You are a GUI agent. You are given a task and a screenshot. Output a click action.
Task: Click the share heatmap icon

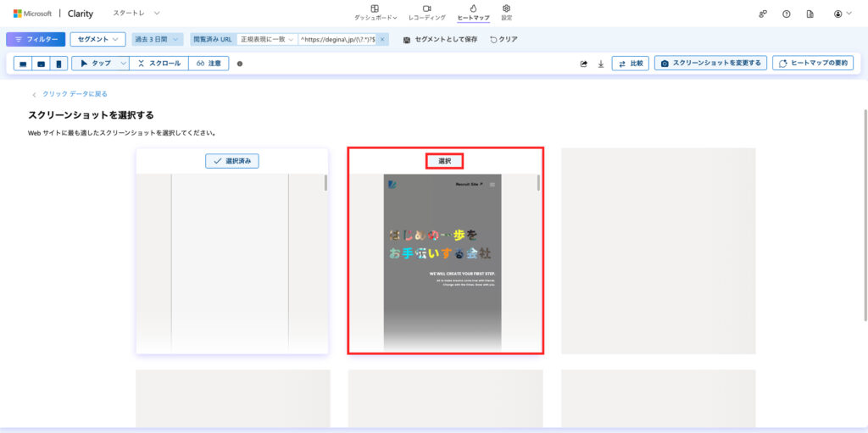583,64
